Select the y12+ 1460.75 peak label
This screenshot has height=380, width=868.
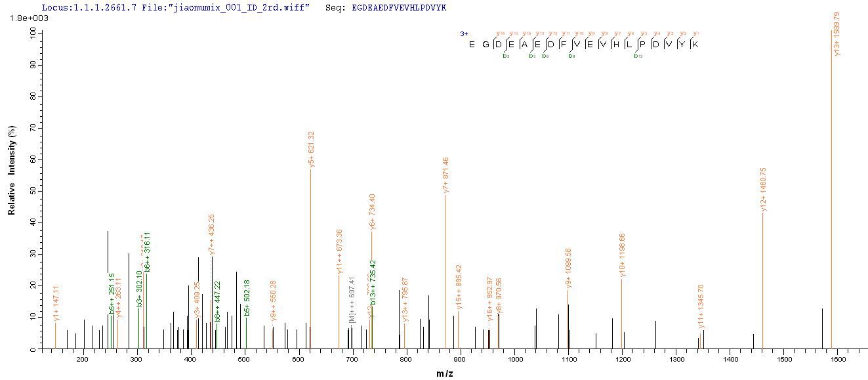(x=764, y=190)
